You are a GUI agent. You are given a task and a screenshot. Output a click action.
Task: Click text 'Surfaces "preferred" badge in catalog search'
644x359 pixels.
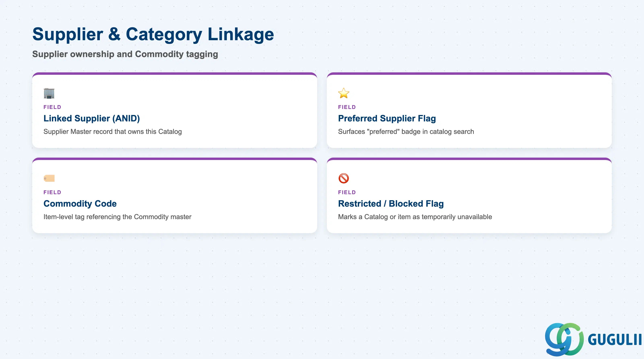(406, 132)
